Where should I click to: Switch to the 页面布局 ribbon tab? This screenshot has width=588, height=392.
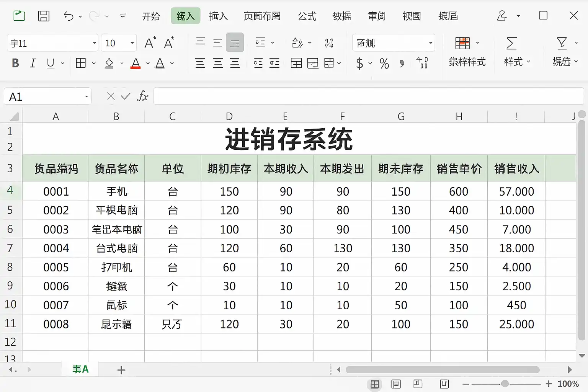pos(262,16)
